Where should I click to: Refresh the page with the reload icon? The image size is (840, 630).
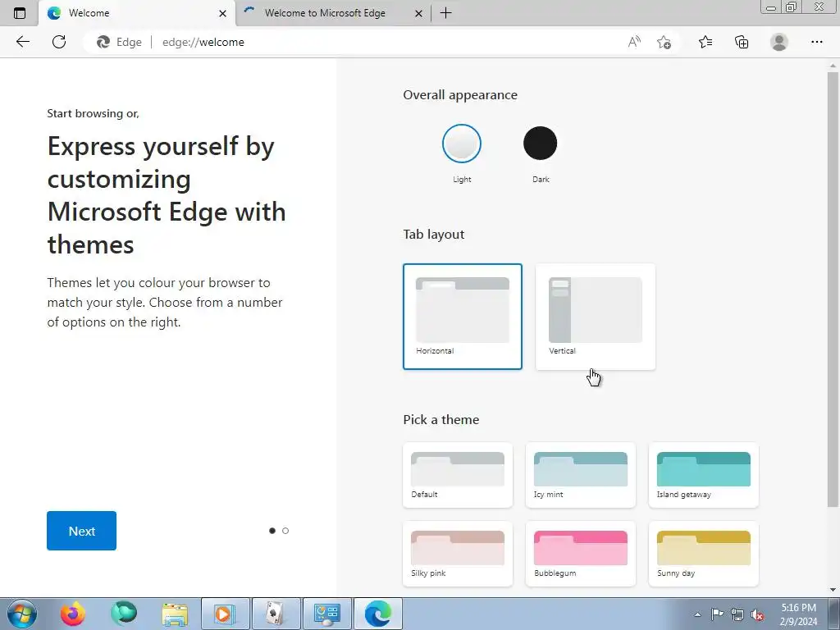pyautogui.click(x=59, y=42)
